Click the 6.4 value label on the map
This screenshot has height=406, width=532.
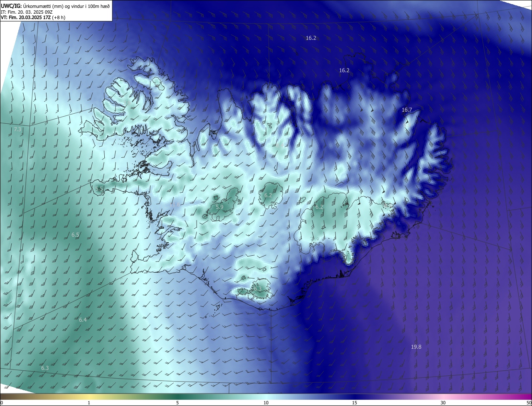(83, 320)
